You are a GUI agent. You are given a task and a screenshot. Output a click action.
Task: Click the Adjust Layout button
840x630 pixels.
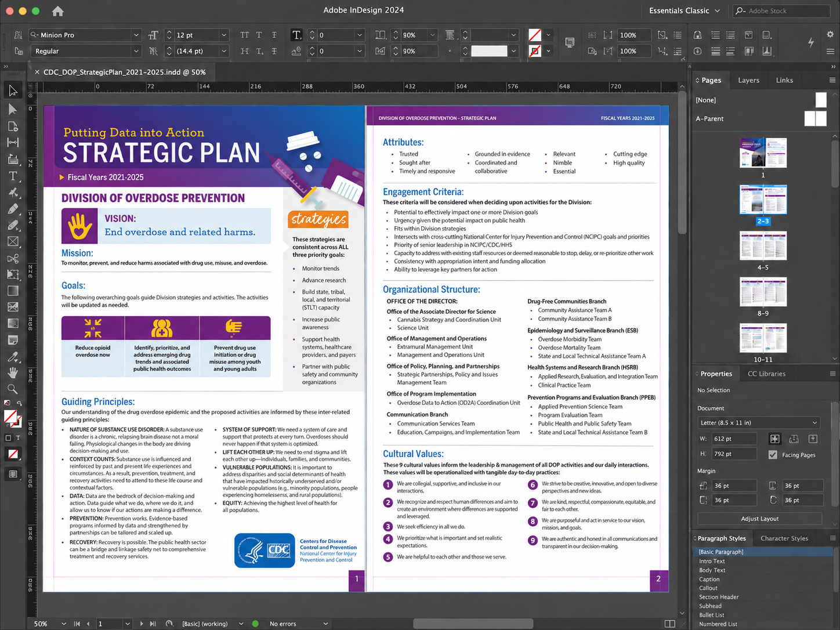pyautogui.click(x=759, y=519)
